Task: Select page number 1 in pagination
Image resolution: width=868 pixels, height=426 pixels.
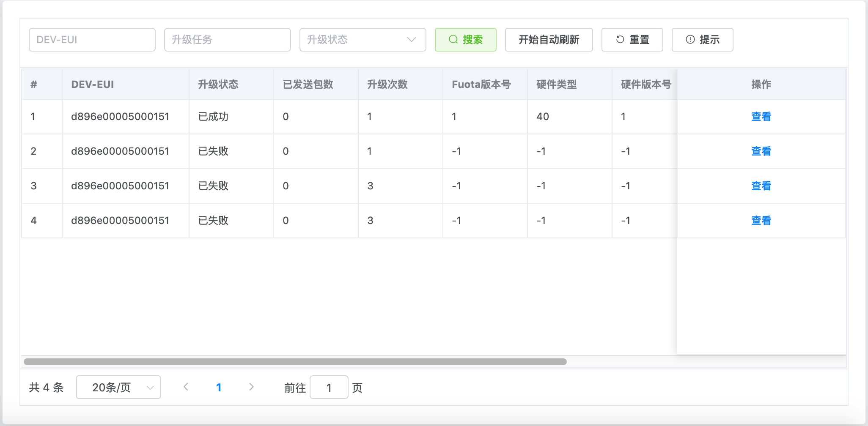Action: pos(219,388)
